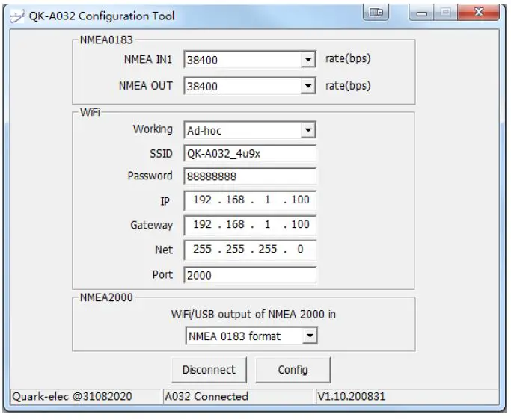Viewport: 511px width, 420px height.
Task: Click the Config button
Action: (293, 370)
